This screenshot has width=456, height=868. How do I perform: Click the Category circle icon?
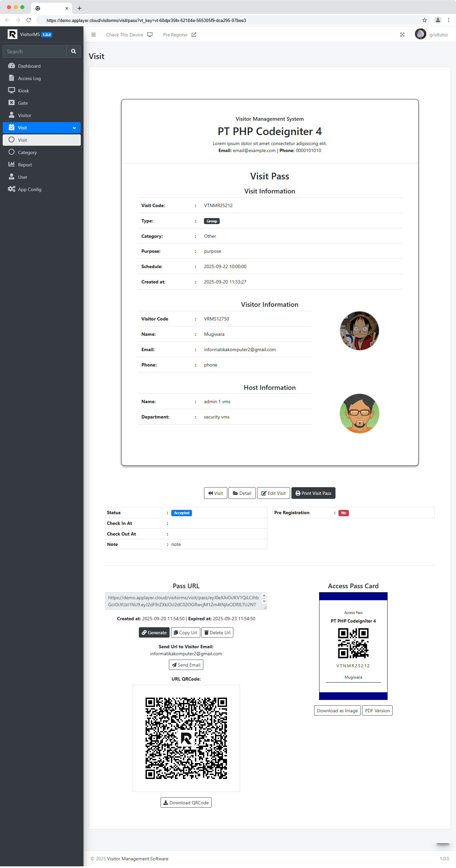[11, 152]
